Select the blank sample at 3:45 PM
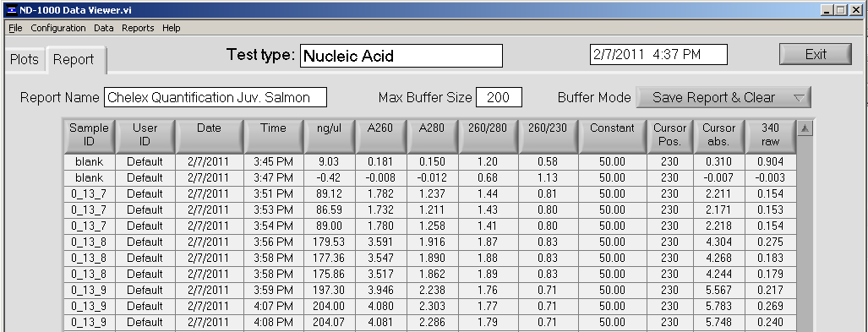Image resolution: width=868 pixels, height=332 pixels. [89, 161]
